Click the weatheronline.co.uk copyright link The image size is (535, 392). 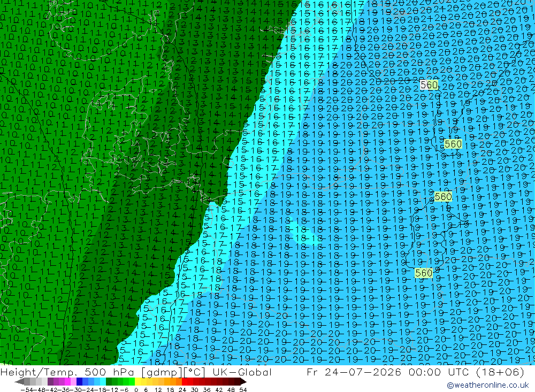click(487, 385)
